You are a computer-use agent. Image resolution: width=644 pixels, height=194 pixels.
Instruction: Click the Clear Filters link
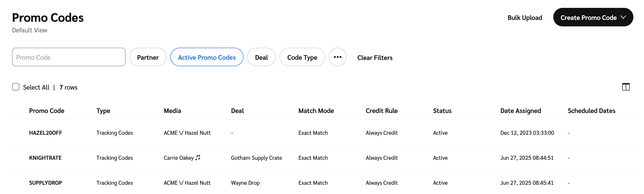[375, 58]
